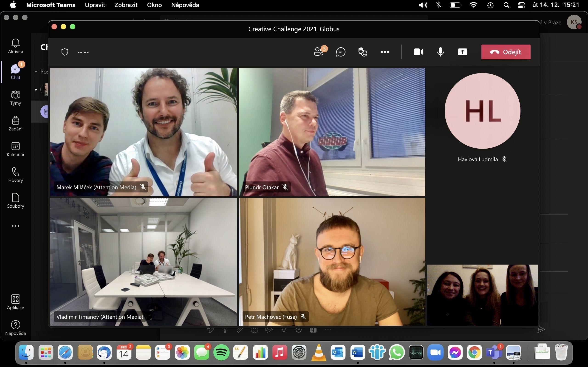Click own camera self-preview thumbnail
The image size is (588, 367).
482,295
